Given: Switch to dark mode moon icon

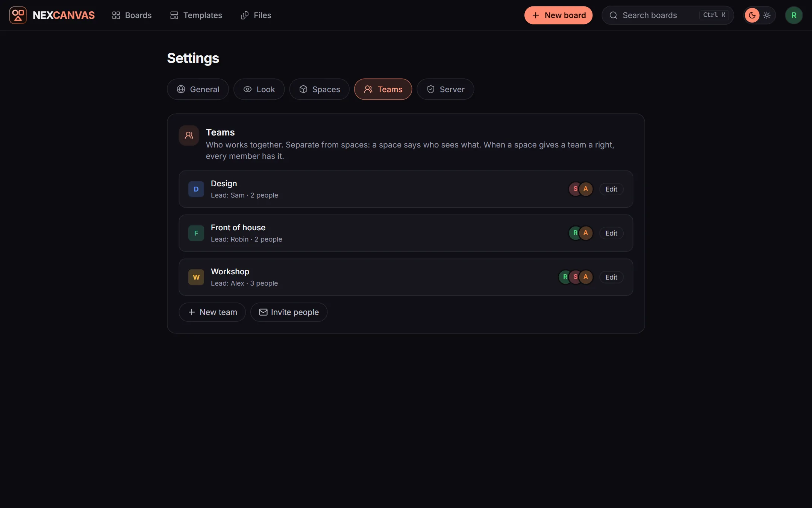Looking at the screenshot, I should point(752,15).
